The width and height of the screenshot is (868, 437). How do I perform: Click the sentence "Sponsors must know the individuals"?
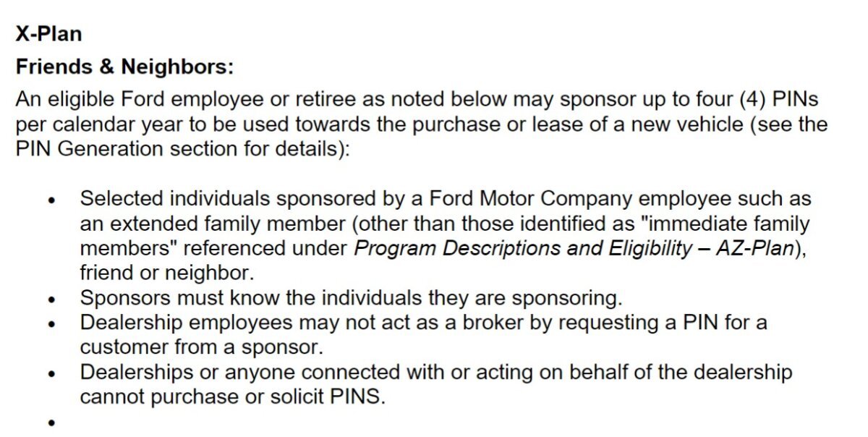click(350, 297)
